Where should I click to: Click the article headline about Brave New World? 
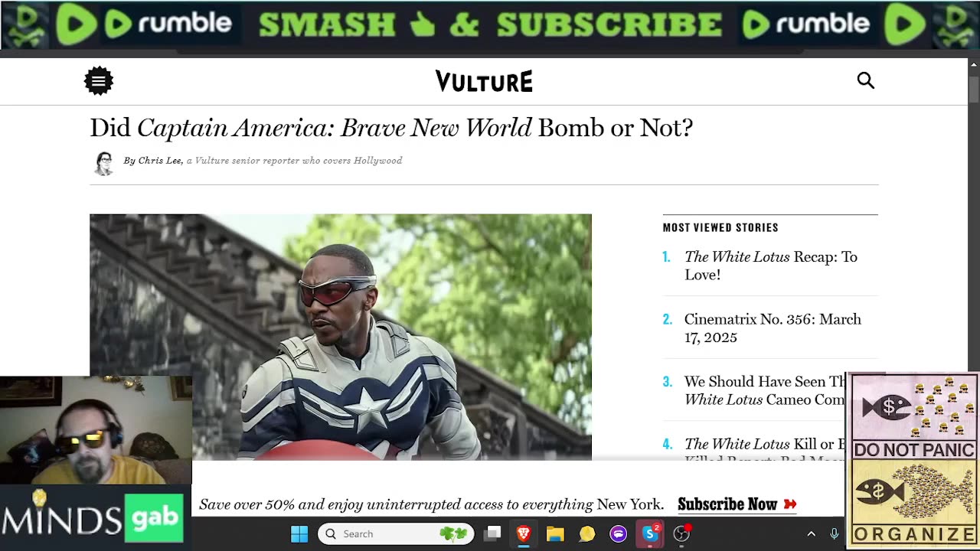391,127
